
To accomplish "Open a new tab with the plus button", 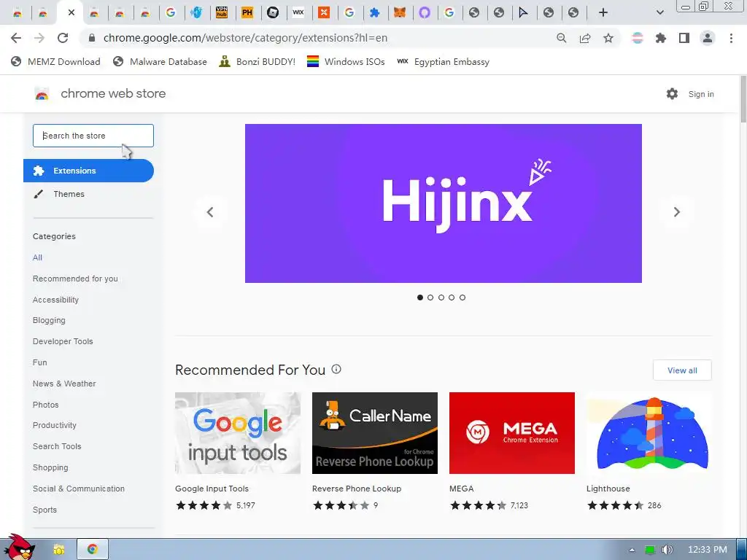I will (603, 12).
